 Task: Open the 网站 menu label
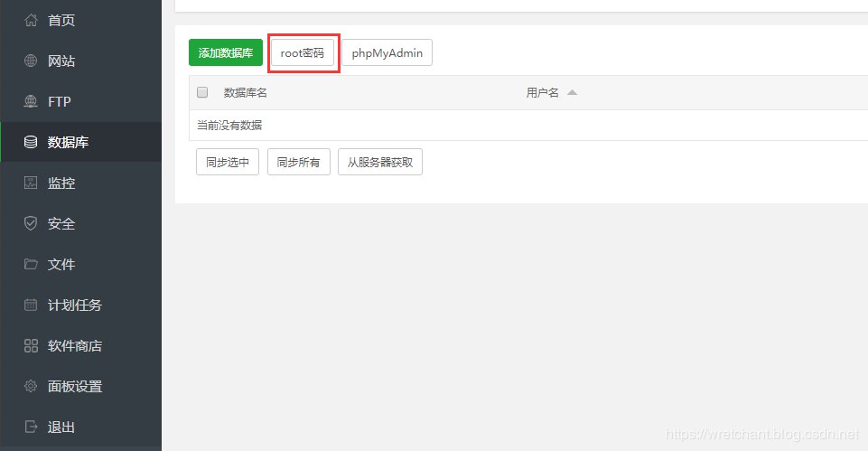[61, 61]
